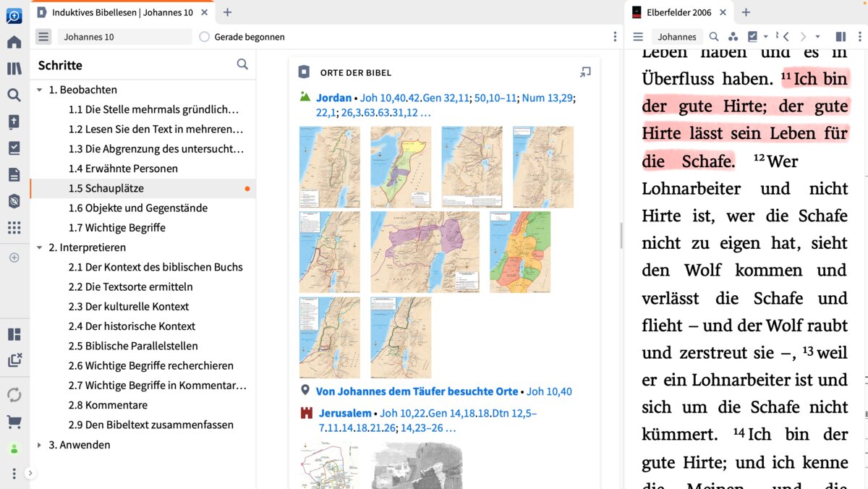Click the close-all-panels icon in sidebar
This screenshot has height=489, width=868.
tap(14, 360)
